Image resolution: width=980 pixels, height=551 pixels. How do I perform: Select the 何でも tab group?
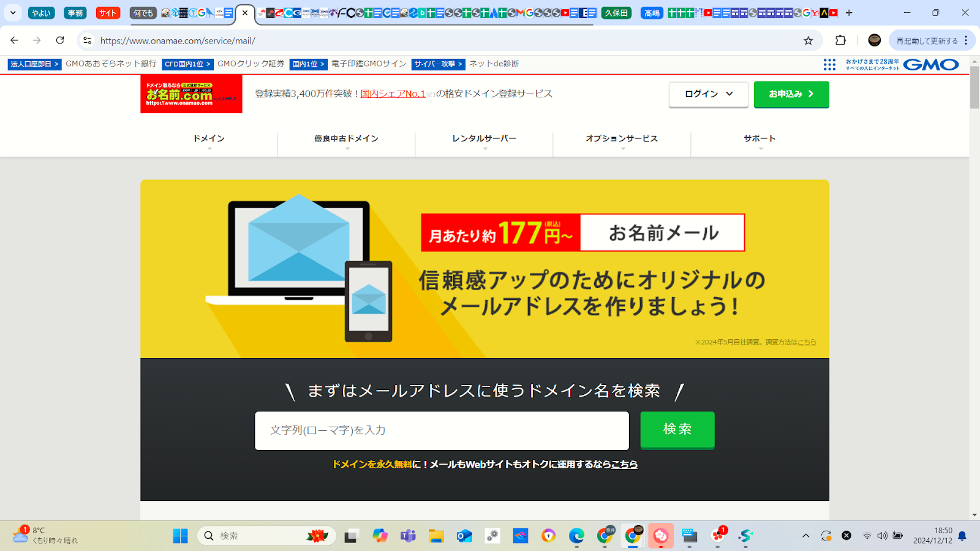143,13
